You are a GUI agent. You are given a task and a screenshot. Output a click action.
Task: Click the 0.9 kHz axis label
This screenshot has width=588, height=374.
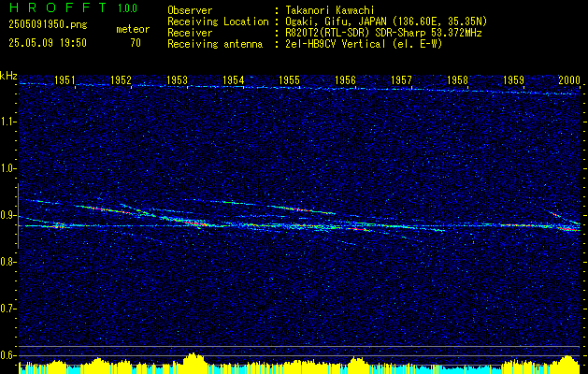pyautogui.click(x=7, y=215)
